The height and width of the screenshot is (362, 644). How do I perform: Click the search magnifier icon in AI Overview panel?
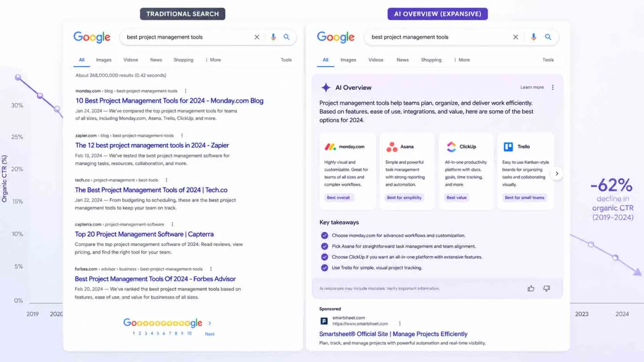(548, 37)
